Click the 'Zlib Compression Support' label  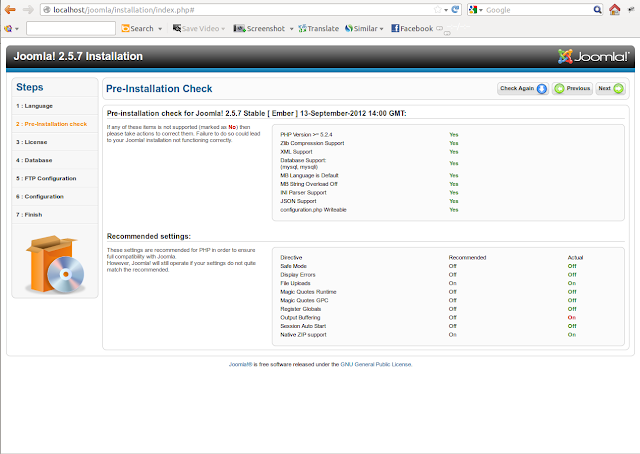(312, 143)
